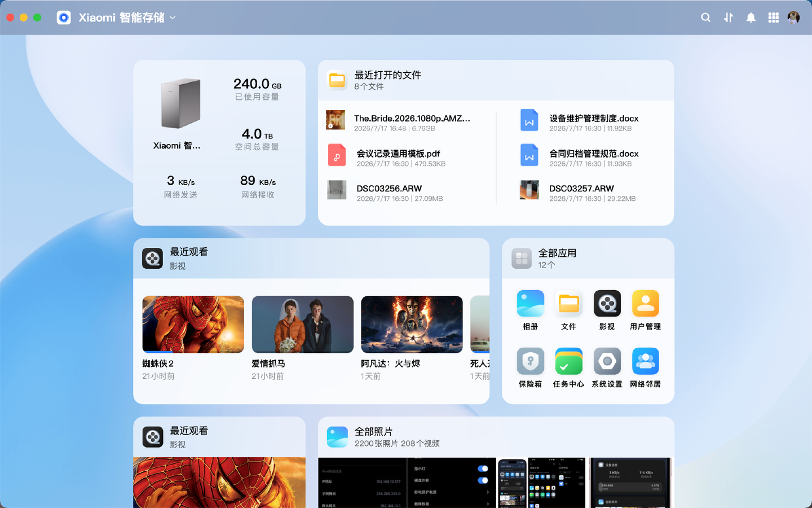Image resolution: width=812 pixels, height=508 pixels.
Task: Open the 保险箱 app icon
Action: 531,361
